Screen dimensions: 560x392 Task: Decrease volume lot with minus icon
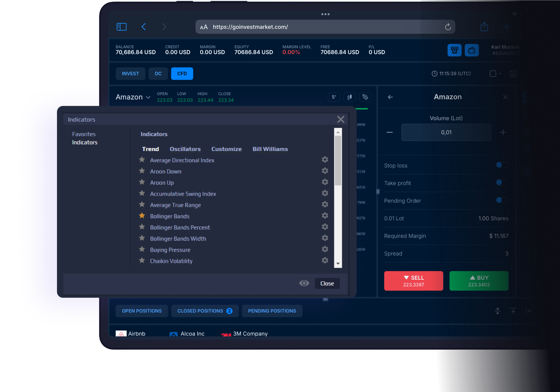pos(390,132)
